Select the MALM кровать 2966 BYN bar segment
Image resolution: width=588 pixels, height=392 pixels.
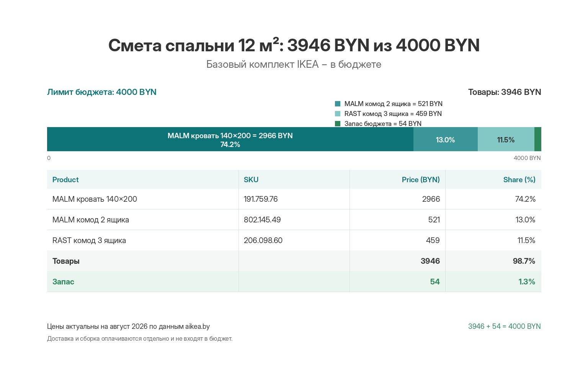point(230,139)
